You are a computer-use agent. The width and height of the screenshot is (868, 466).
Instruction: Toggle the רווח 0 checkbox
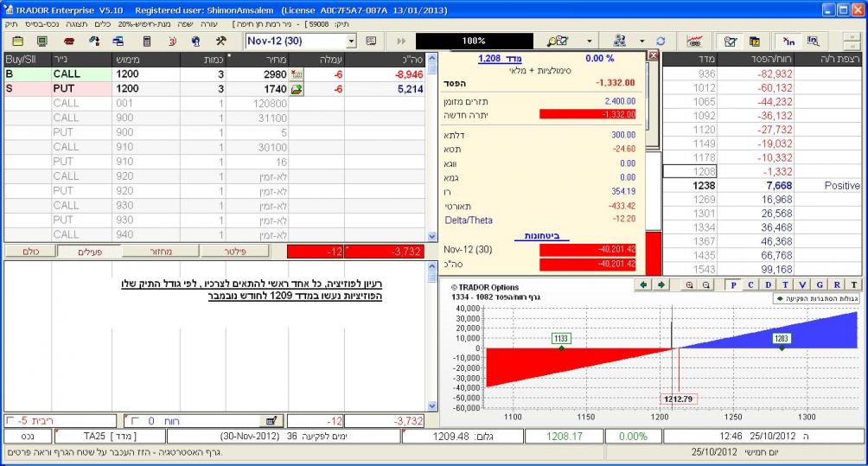tap(134, 421)
